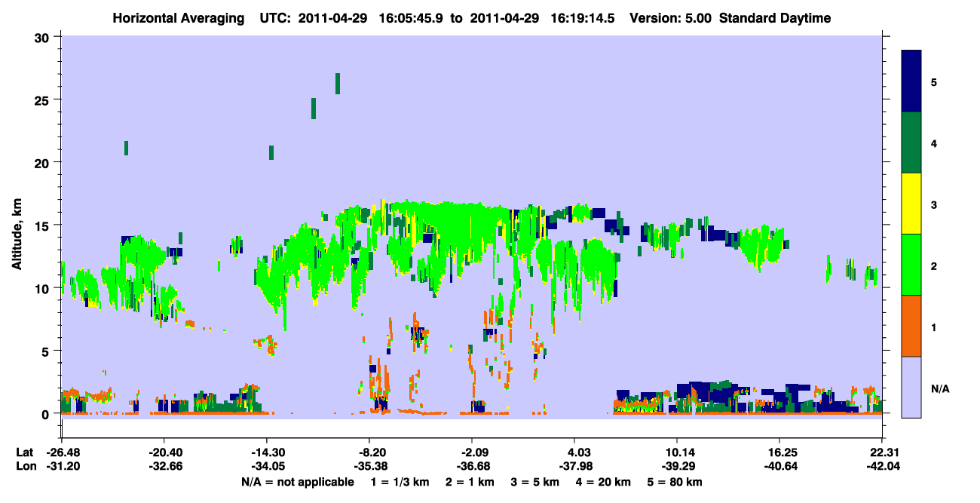This screenshot has height=503, width=980.
Task: Click latitude value -2.09
Action: click(x=471, y=452)
